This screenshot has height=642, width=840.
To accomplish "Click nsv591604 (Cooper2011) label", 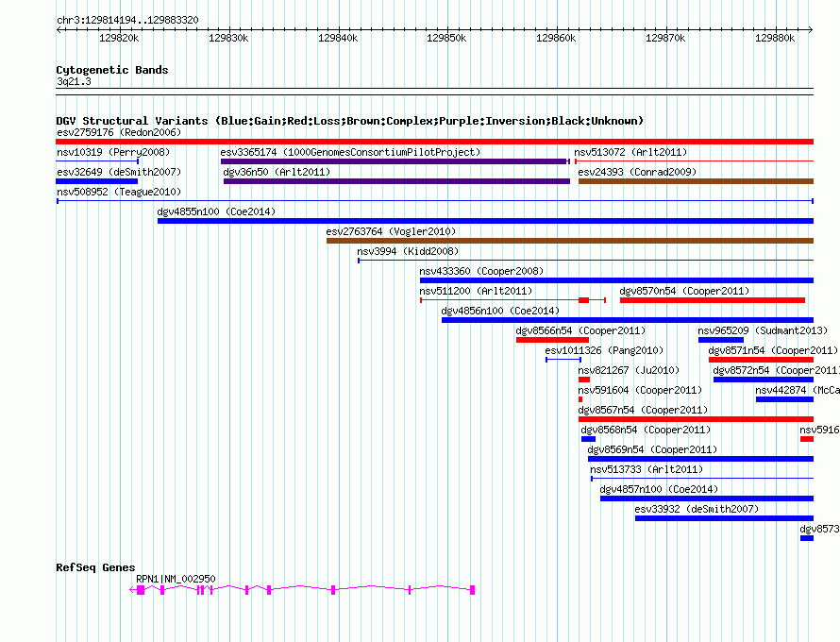I will point(640,390).
